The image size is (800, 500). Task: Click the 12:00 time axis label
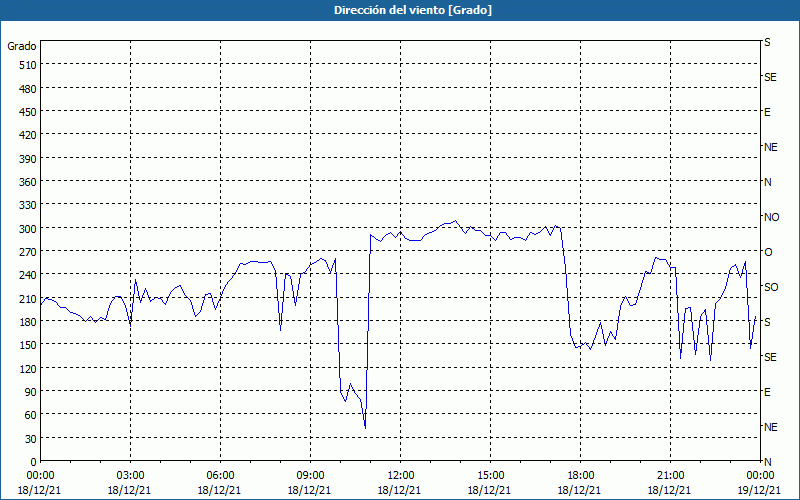[x=400, y=476]
